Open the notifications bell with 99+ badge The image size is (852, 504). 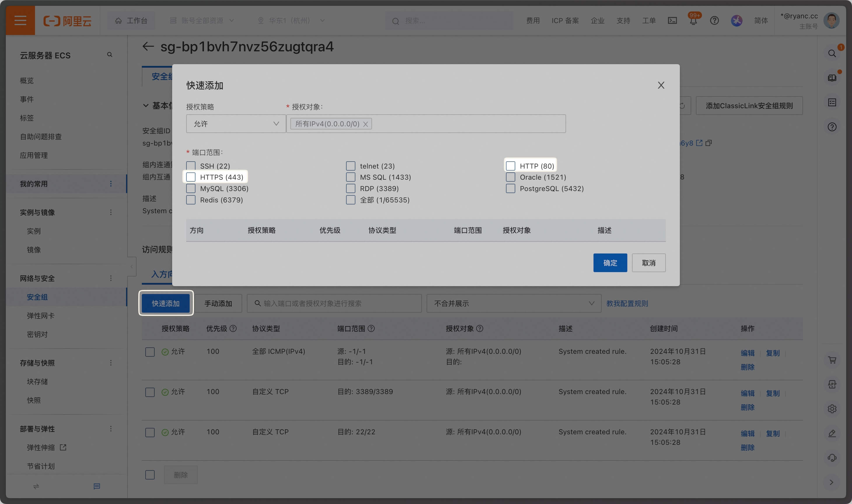(x=693, y=21)
